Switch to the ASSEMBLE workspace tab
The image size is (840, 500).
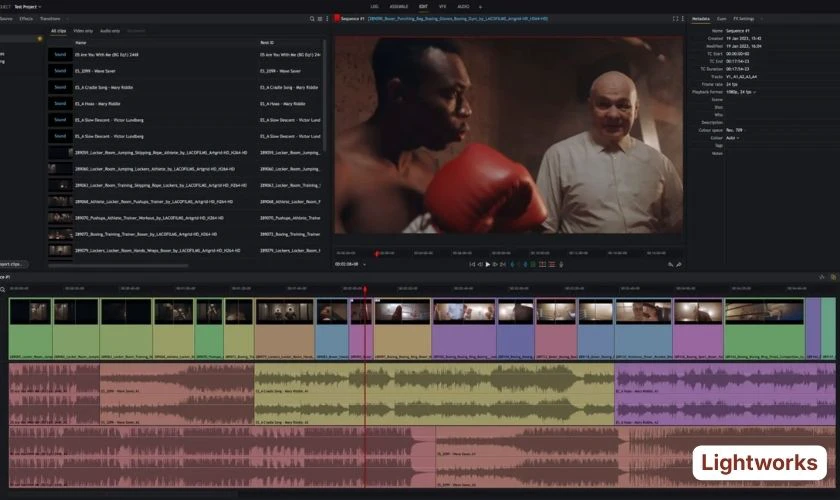tap(399, 7)
